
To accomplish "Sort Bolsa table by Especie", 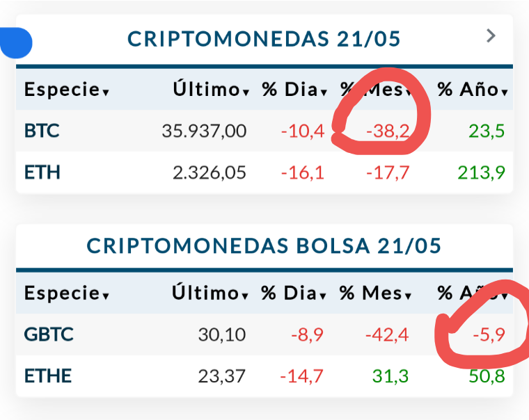I will [x=67, y=293].
